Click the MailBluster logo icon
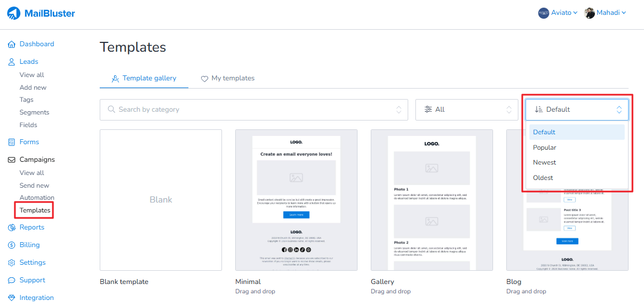644x306 pixels. coord(14,13)
